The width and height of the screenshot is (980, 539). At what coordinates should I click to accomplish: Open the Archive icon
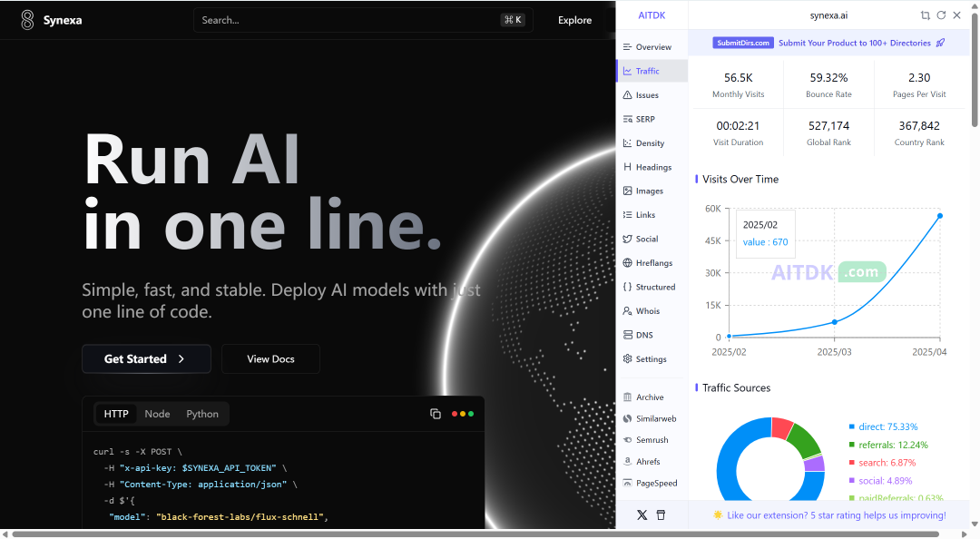point(628,397)
